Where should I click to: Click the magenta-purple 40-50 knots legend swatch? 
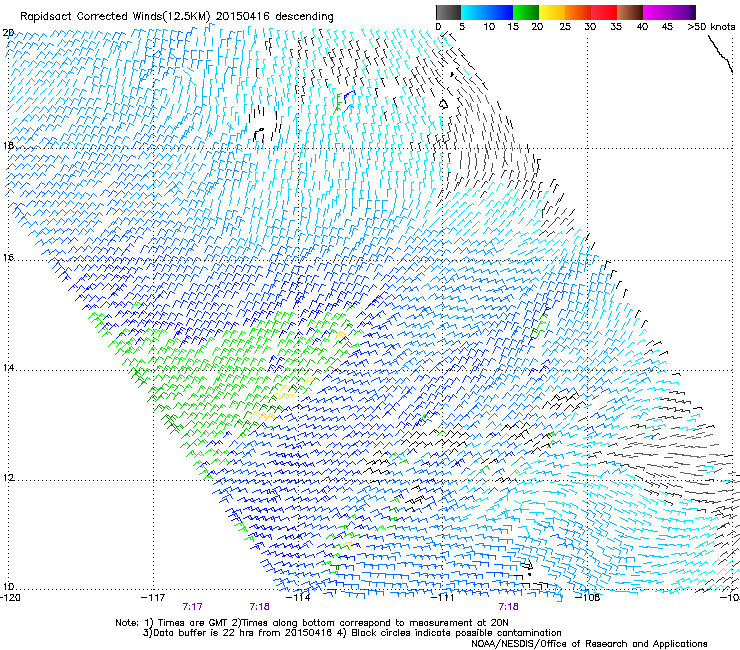coord(669,12)
